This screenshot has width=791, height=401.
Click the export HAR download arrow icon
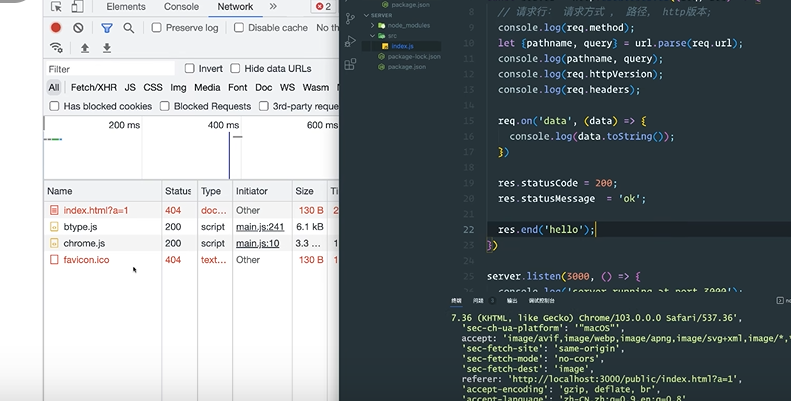tap(107, 48)
